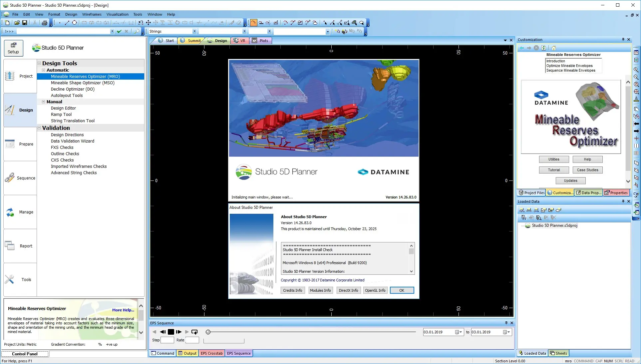
Task: Toggle the EPS Sequence loop playback button
Action: pyautogui.click(x=194, y=332)
